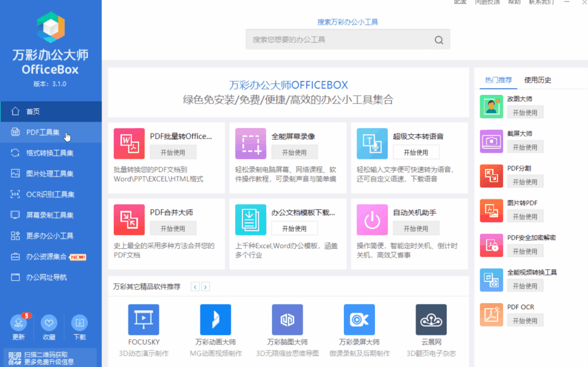Click 开始使用 for 图片转PDF
The width and height of the screenshot is (588, 367).
(525, 216)
